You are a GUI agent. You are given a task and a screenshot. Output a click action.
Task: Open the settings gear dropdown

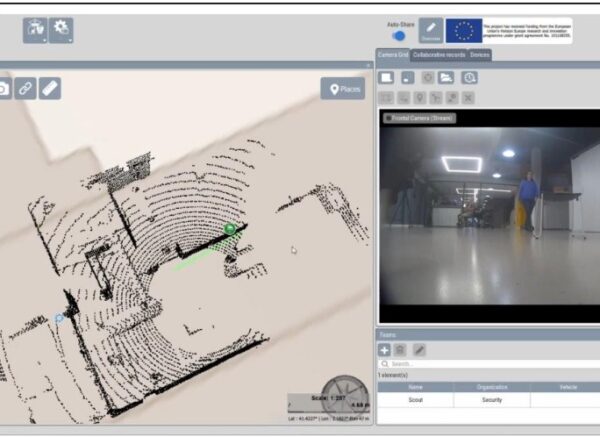tap(62, 31)
